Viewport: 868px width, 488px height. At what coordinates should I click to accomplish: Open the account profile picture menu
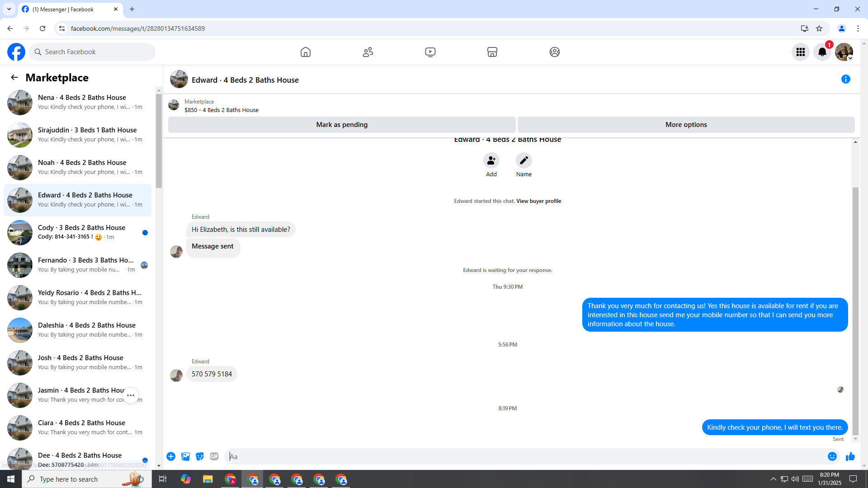click(x=844, y=52)
